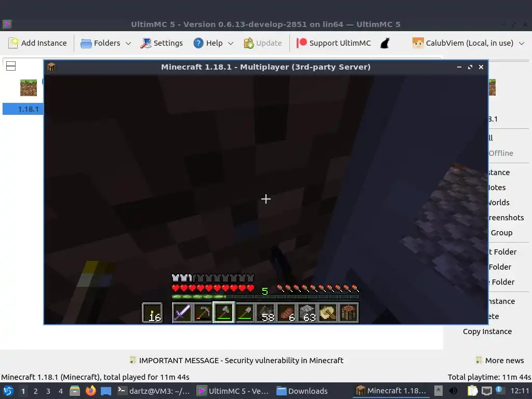Viewport: 532px width, 399px height.
Task: Open the taskbar start menu icon
Action: (x=8, y=391)
